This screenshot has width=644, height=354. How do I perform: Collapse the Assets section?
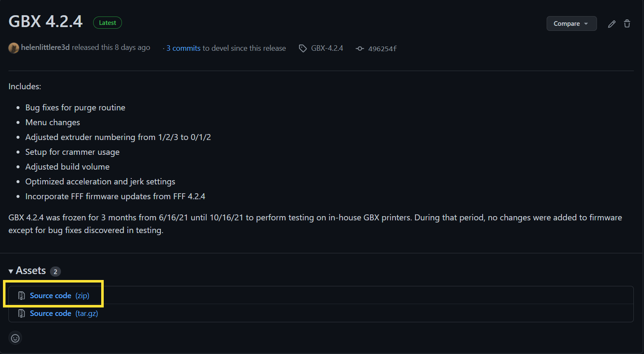point(27,271)
